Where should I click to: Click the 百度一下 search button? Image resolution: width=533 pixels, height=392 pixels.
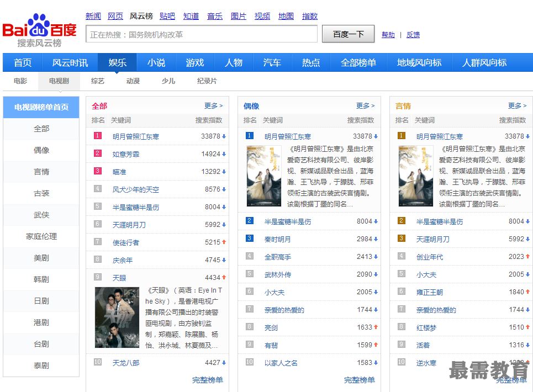click(349, 34)
